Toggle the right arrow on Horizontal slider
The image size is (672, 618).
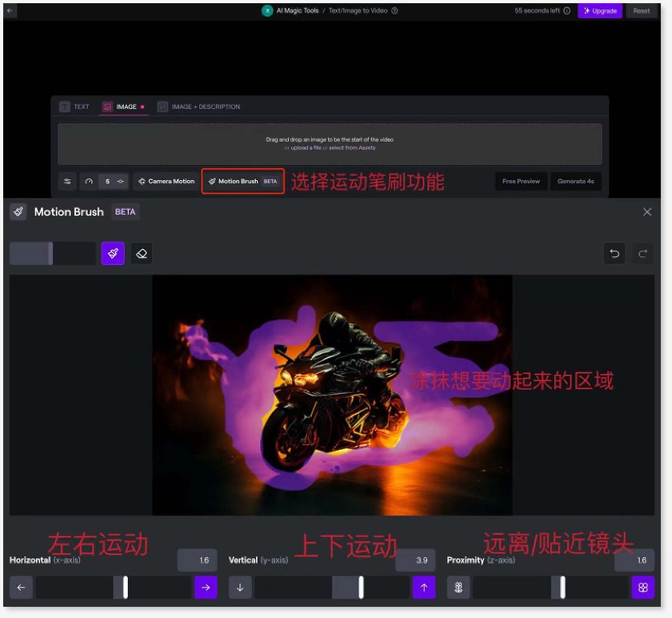click(207, 587)
